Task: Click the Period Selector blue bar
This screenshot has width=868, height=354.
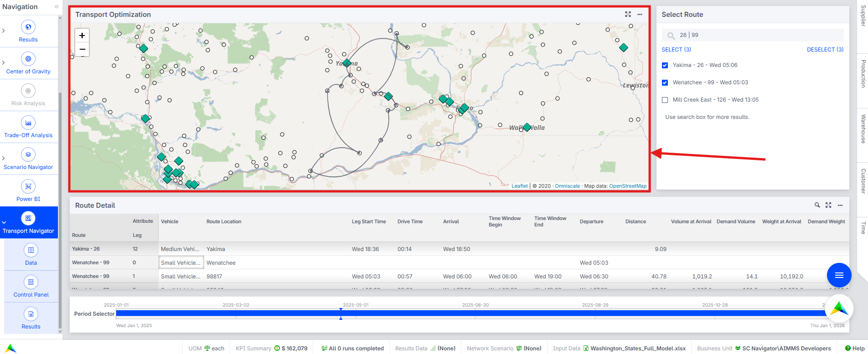Action: point(471,313)
